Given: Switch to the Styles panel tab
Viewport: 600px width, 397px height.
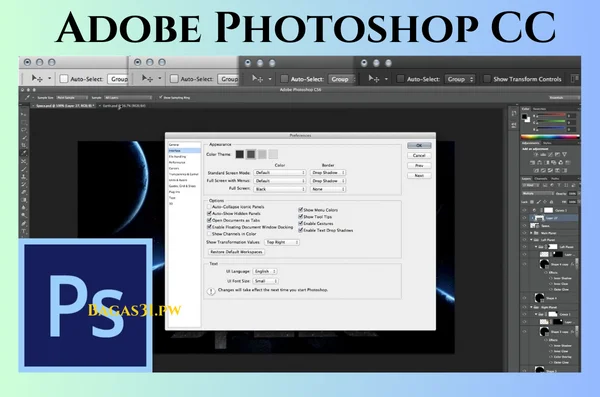Looking at the screenshot, I should coord(547,143).
